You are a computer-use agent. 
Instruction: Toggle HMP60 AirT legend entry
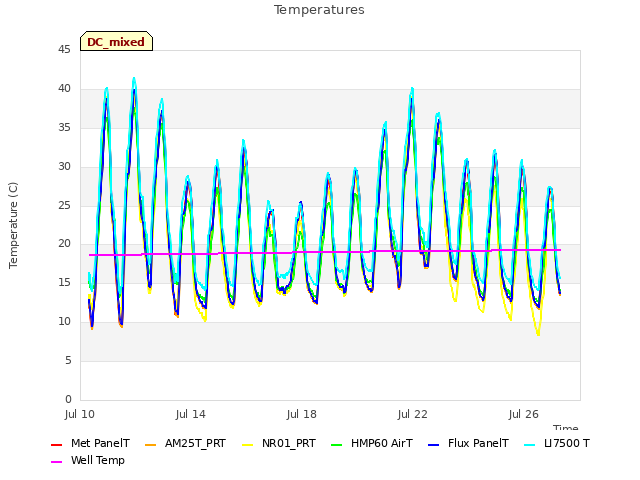click(372, 443)
